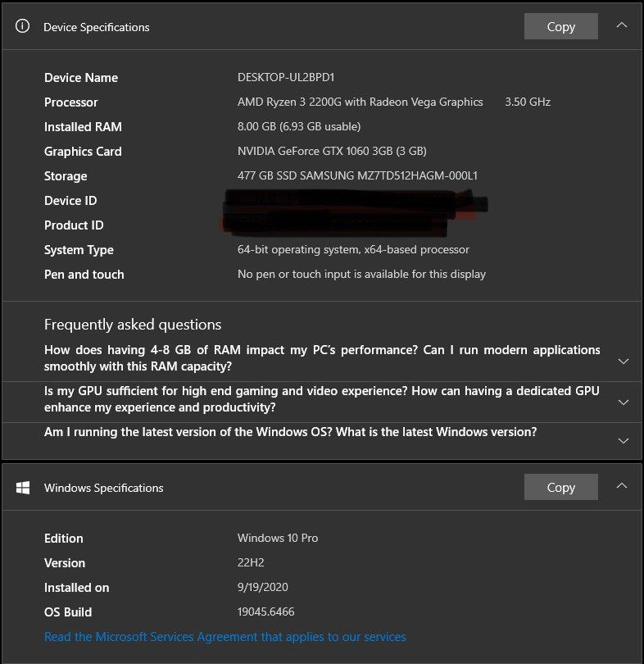Viewport: 644px width, 664px height.
Task: Collapse the Device Specifications section
Action: (622, 25)
